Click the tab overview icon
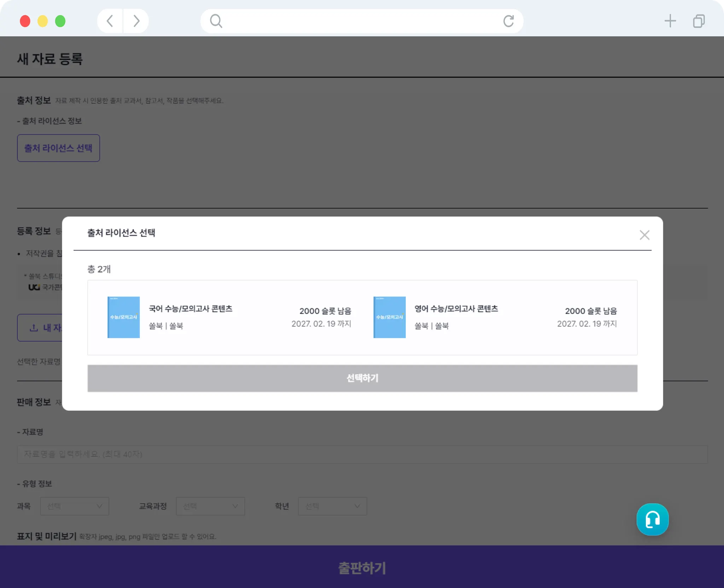724x588 pixels. [x=699, y=21]
